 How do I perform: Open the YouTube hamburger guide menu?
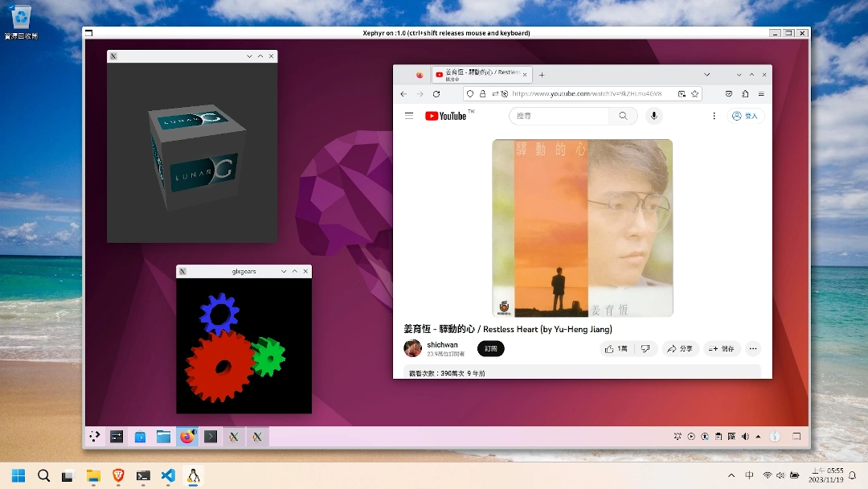coord(409,116)
